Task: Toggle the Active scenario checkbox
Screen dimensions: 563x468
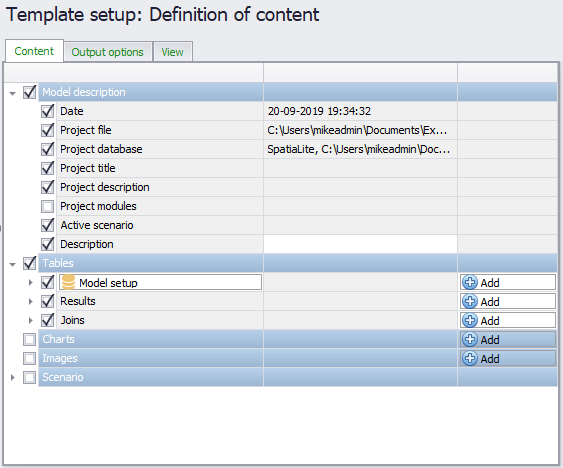Action: pyautogui.click(x=47, y=226)
